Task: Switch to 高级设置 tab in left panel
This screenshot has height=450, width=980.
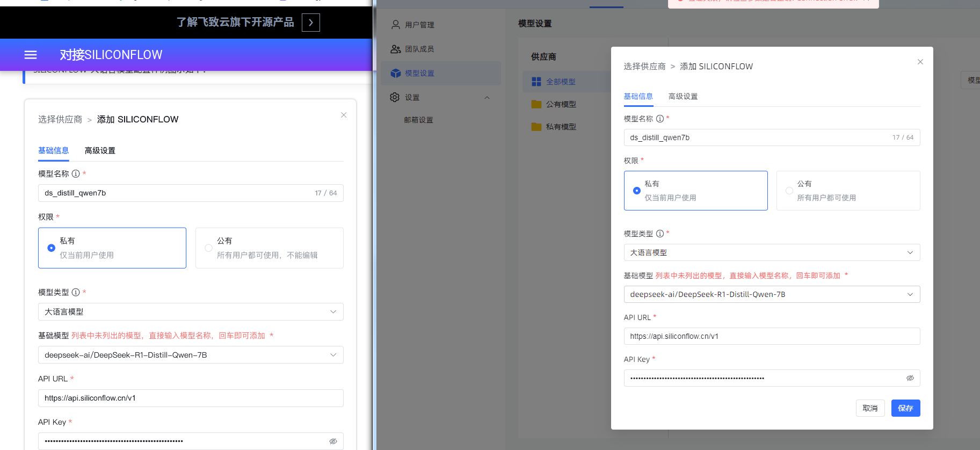Action: pyautogui.click(x=100, y=150)
